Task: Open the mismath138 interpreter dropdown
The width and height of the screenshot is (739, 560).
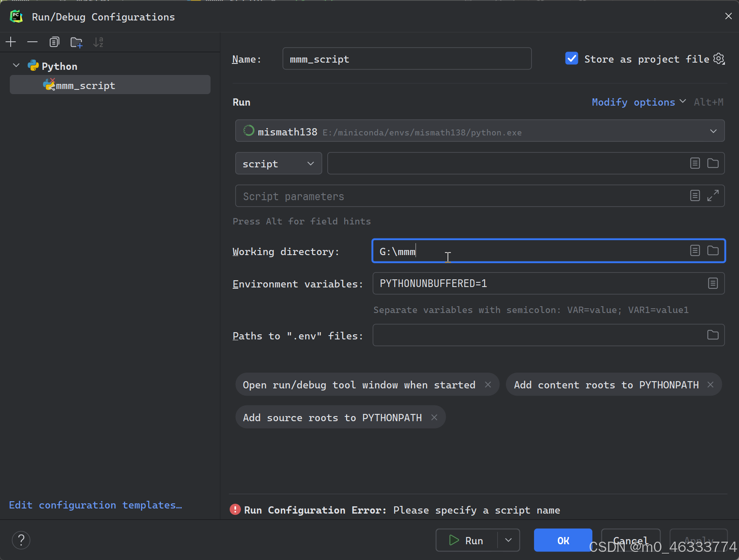Action: coord(480,131)
